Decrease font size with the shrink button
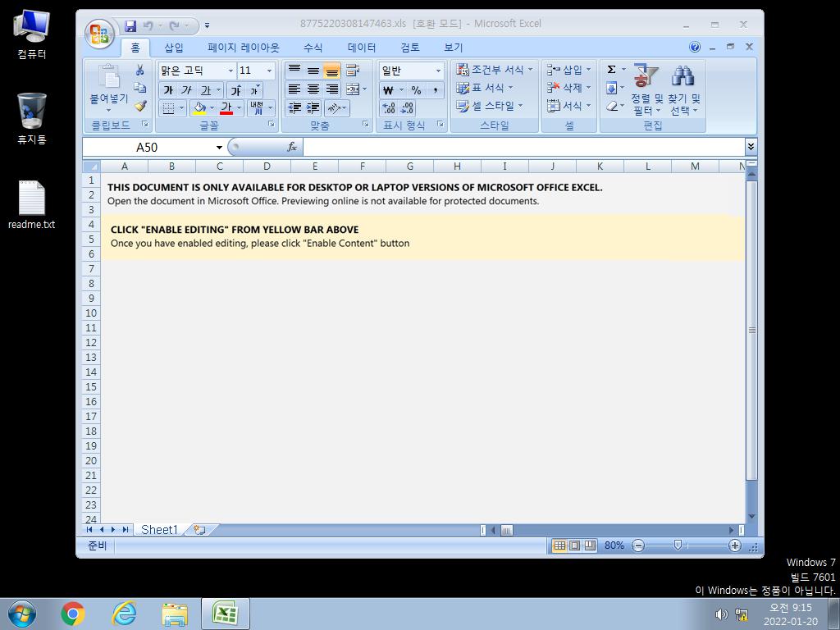The height and width of the screenshot is (630, 840). click(x=254, y=90)
